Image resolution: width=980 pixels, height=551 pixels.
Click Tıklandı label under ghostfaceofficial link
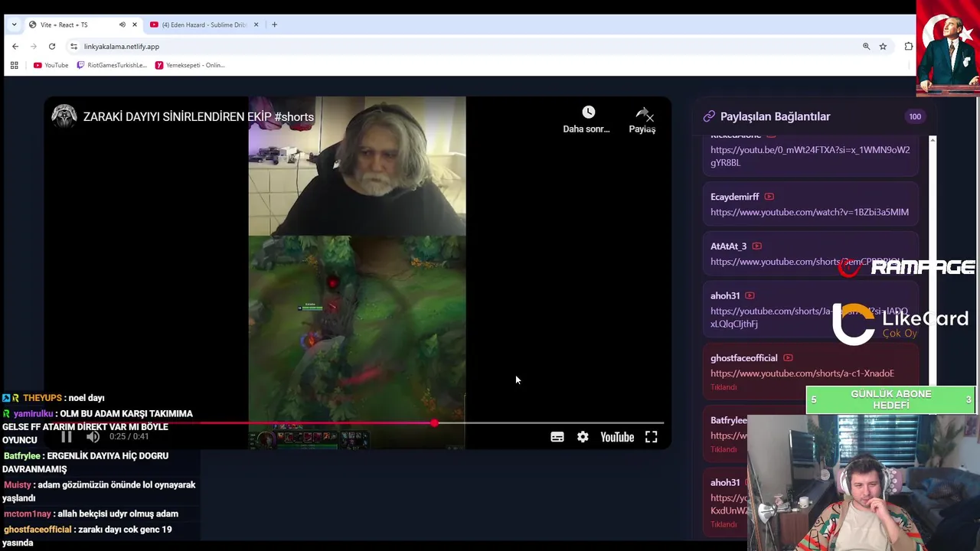pos(724,387)
